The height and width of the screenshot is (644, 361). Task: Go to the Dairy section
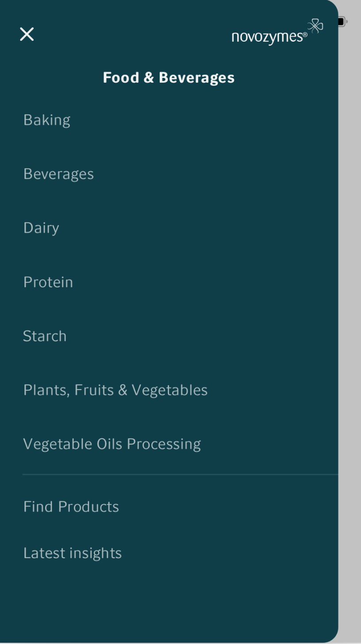41,228
